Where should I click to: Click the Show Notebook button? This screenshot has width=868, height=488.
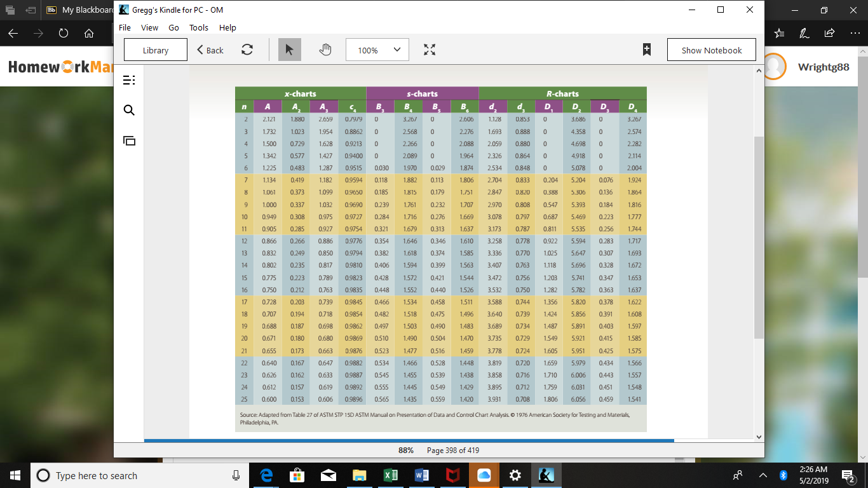712,50
